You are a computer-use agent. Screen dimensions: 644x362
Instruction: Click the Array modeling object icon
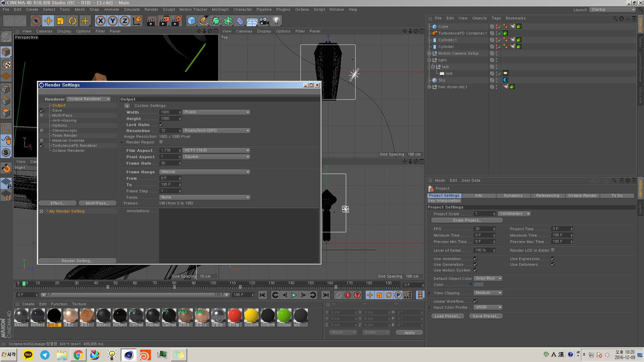228,21
